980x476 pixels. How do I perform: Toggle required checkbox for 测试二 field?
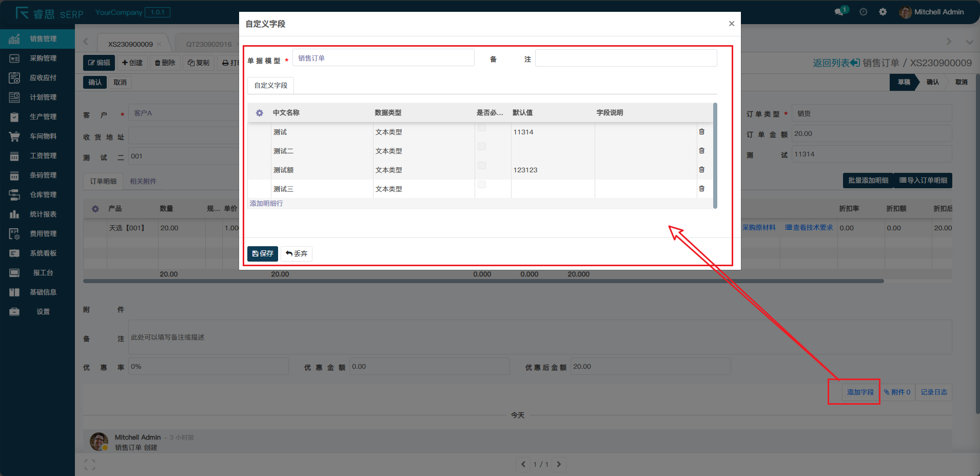pyautogui.click(x=482, y=147)
